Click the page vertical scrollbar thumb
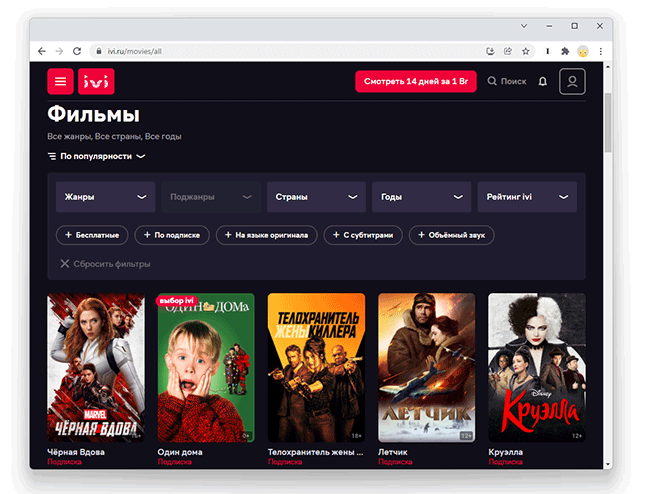 pyautogui.click(x=608, y=123)
